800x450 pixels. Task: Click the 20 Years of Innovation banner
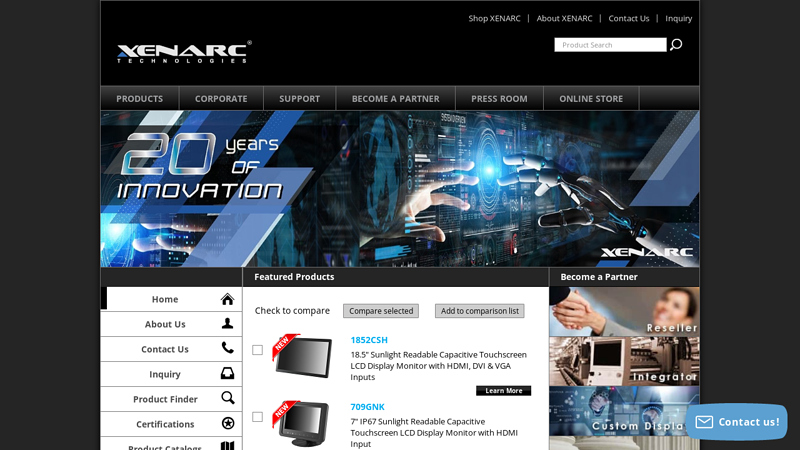click(400, 189)
